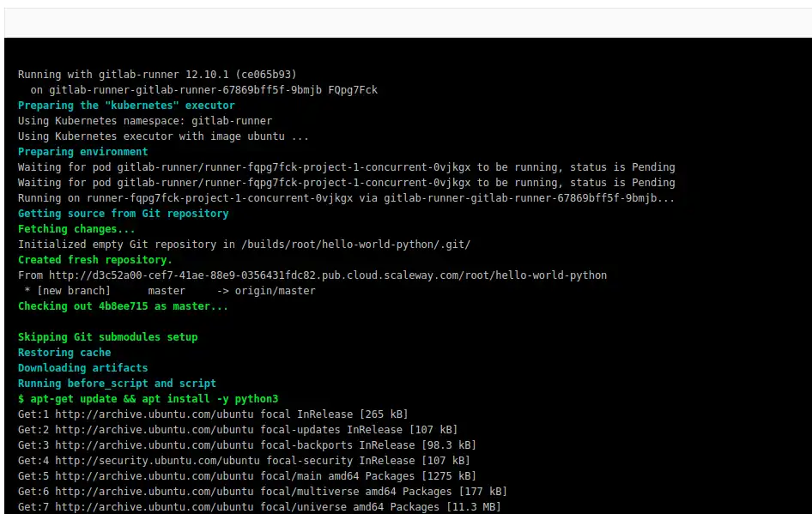
Task: Click the 'Restoring cache' section header
Action: [x=64, y=353]
